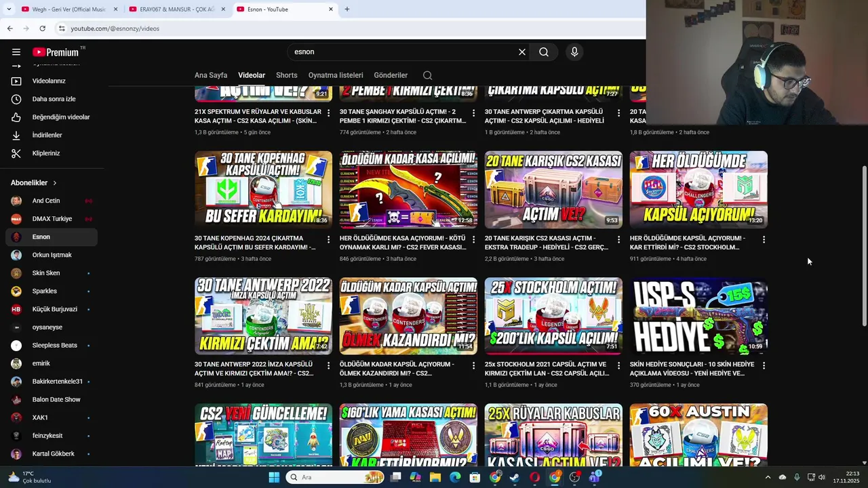Open Beğendiğim videolar in sidebar
The width and height of the screenshot is (868, 488).
point(52,117)
